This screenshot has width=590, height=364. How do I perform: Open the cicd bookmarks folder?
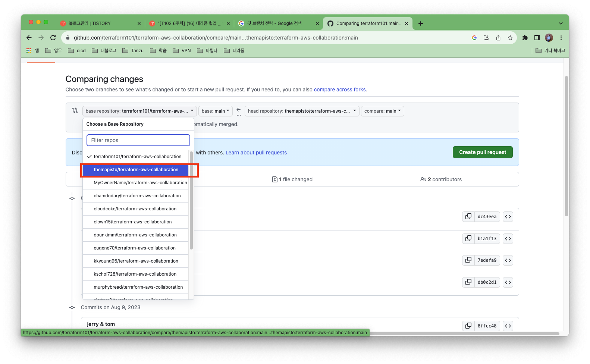(77, 51)
